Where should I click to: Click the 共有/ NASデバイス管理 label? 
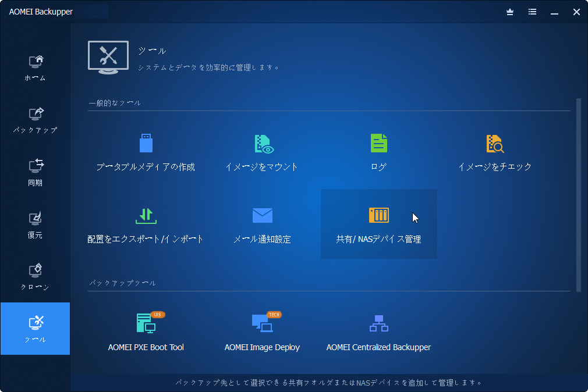coord(378,239)
